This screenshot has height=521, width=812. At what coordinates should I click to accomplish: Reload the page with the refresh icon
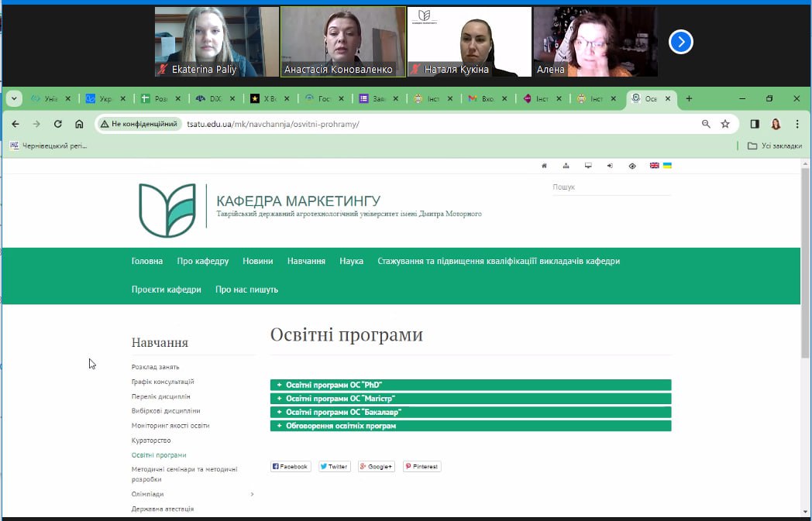click(x=58, y=124)
